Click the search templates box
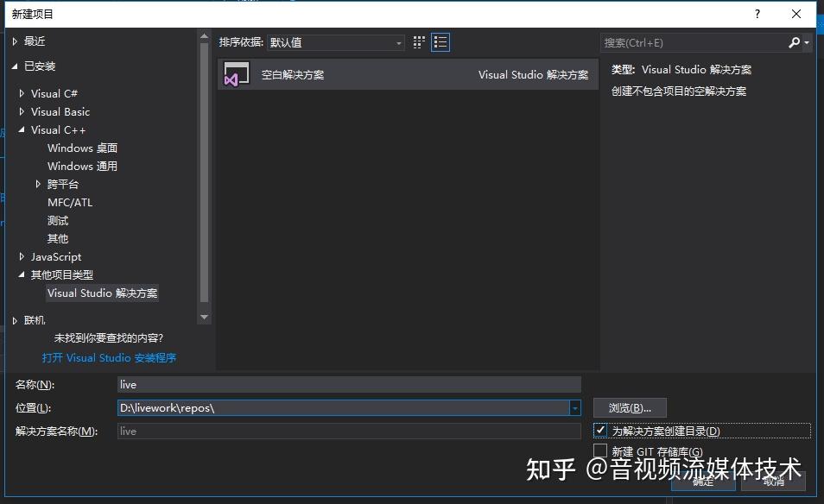824x504 pixels. (x=694, y=42)
